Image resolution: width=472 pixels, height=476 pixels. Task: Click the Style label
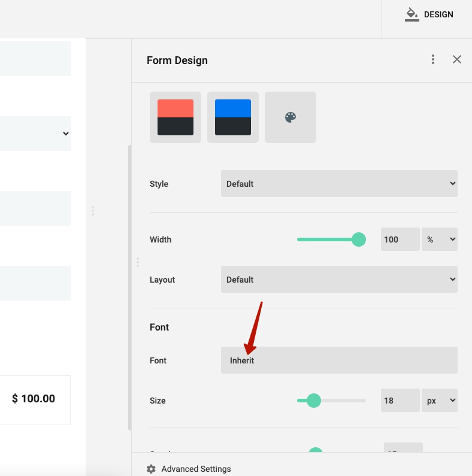(x=159, y=184)
